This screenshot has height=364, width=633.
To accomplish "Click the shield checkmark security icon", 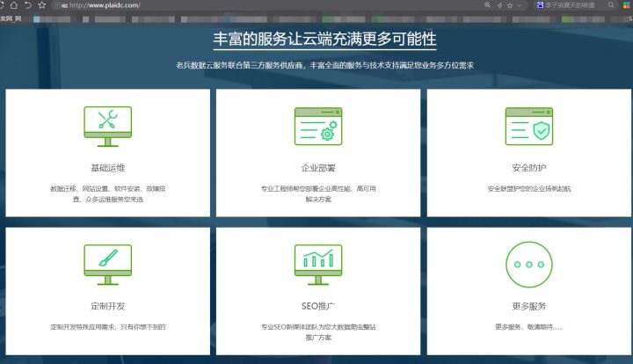I will [529, 127].
